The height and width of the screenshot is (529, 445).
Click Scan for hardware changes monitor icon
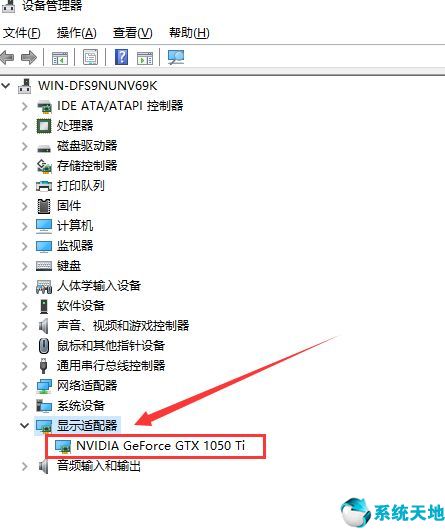coord(176,57)
